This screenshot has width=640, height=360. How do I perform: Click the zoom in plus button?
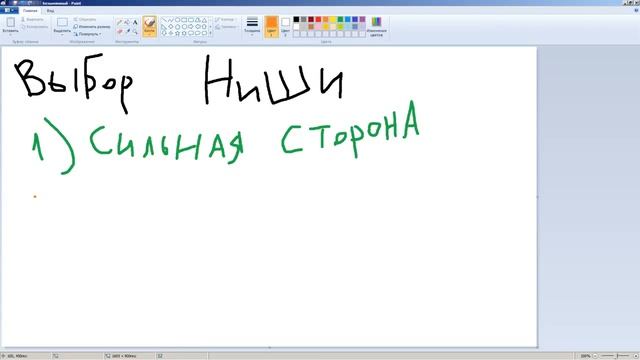[x=635, y=356]
